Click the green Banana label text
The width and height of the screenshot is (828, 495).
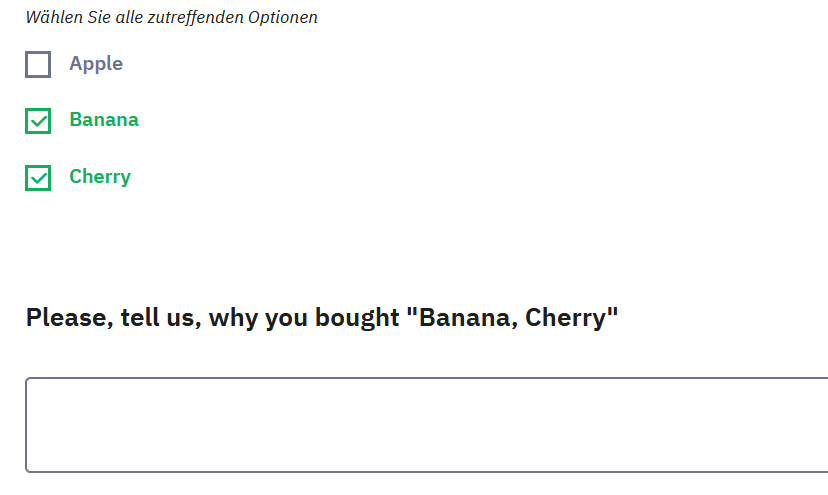pos(104,120)
